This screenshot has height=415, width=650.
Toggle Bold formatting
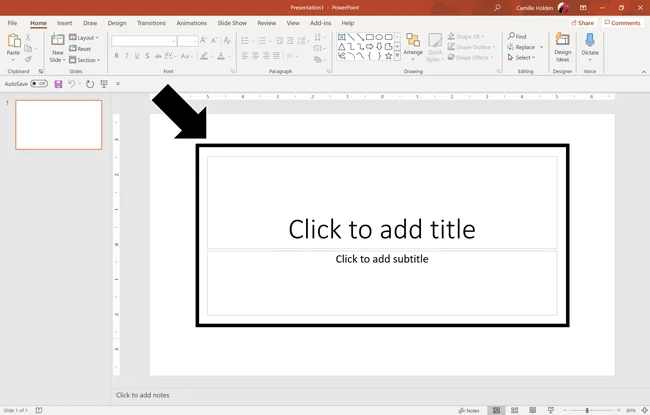(x=116, y=56)
